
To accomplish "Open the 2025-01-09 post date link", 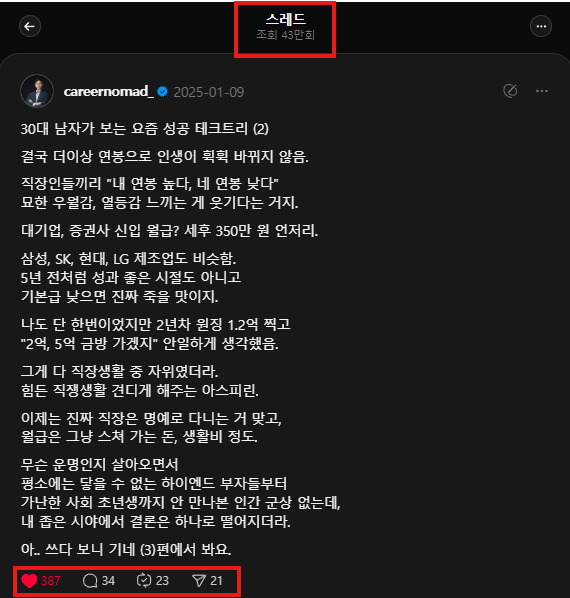I will pyautogui.click(x=209, y=92).
